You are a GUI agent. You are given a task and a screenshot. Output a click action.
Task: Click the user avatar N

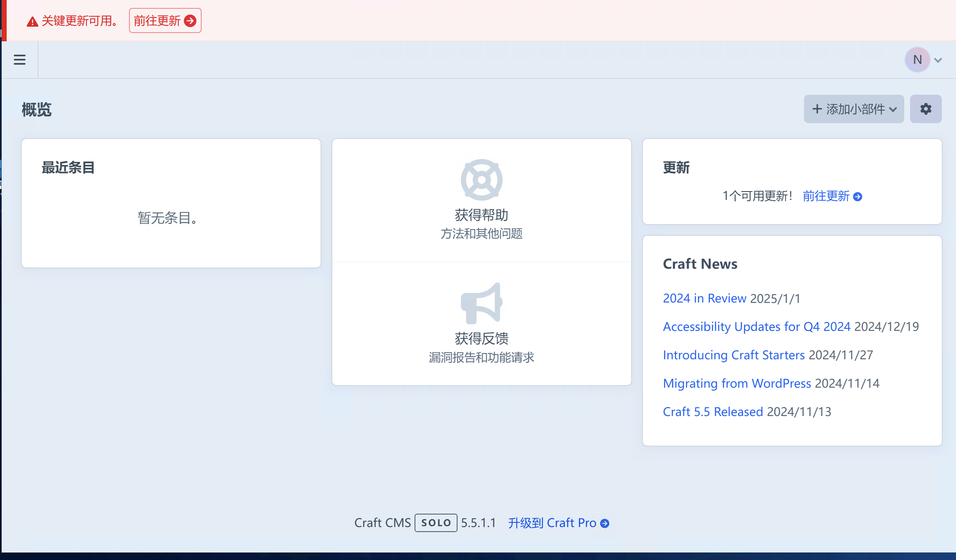point(917,60)
